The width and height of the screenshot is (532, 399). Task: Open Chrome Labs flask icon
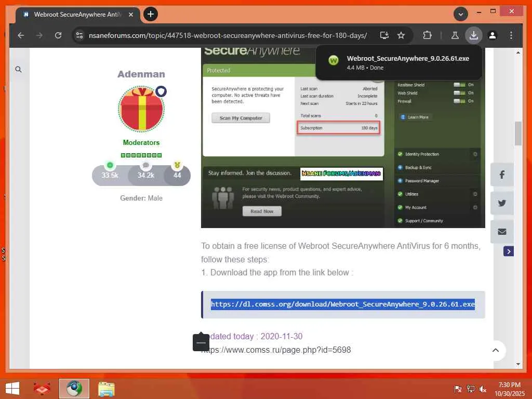coord(455,35)
